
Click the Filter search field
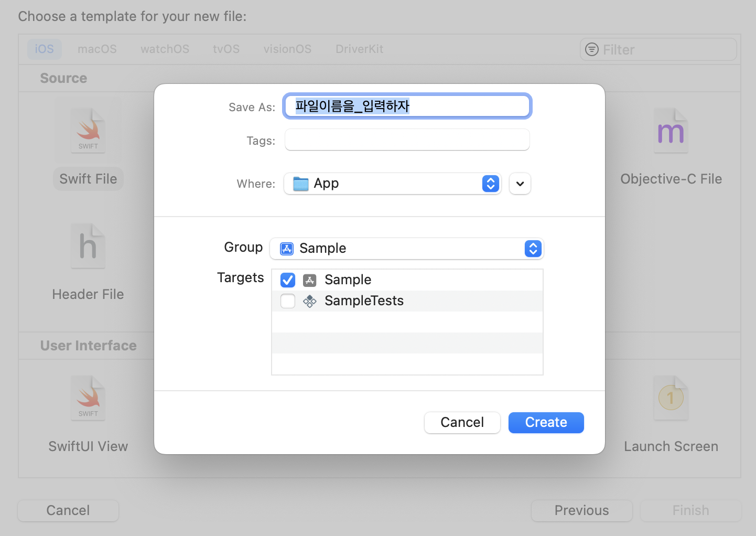pyautogui.click(x=658, y=49)
